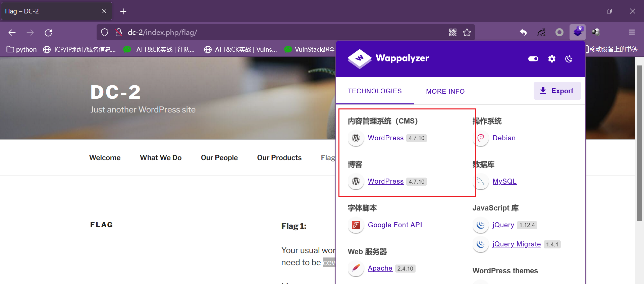
Task: Open the WordPress link under CMS
Action: point(386,138)
